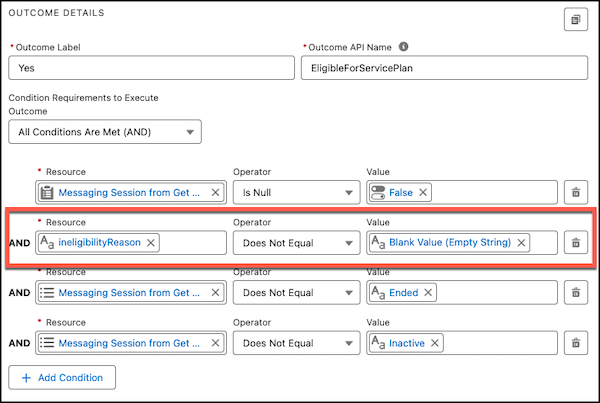Image resolution: width=600 pixels, height=403 pixels.
Task: Click the record icon in Is Null row resource
Action: (47, 193)
